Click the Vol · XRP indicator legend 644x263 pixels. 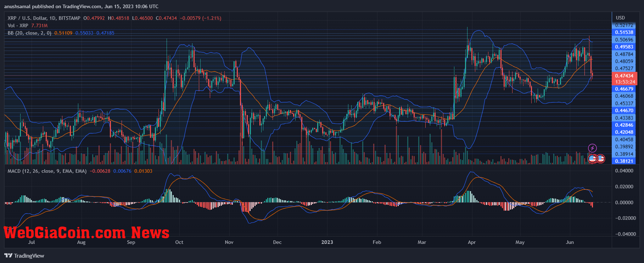tap(18, 25)
